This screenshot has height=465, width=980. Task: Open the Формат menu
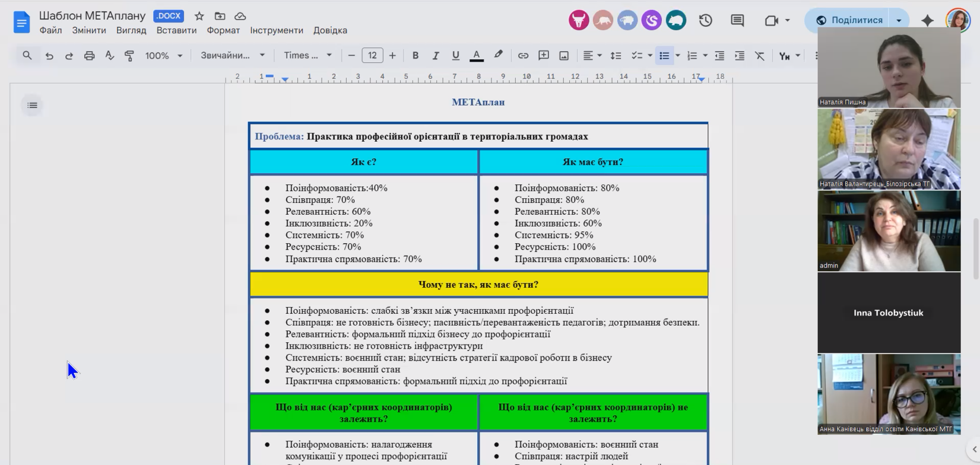(223, 30)
